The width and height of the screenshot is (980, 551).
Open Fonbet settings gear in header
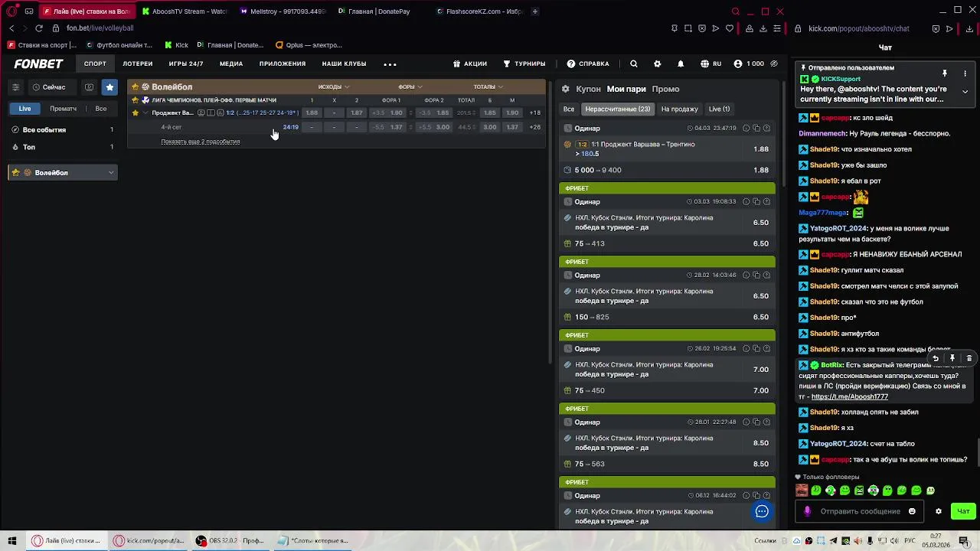[x=657, y=64]
